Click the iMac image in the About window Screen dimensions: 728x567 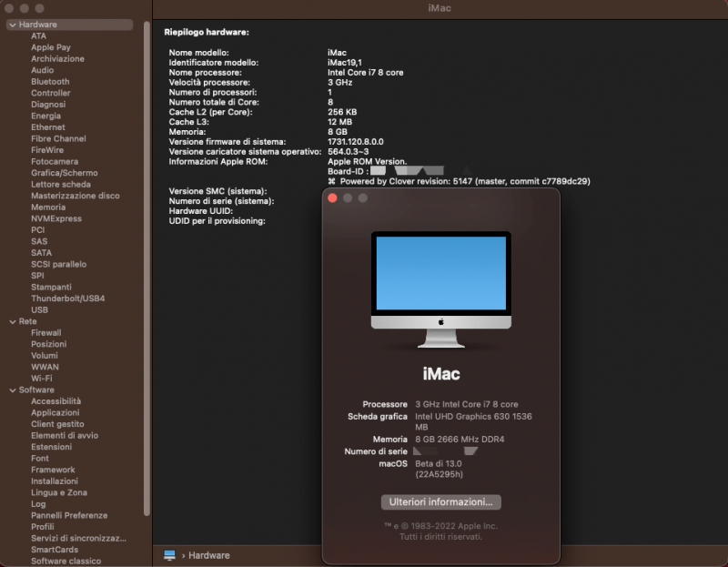(x=441, y=289)
